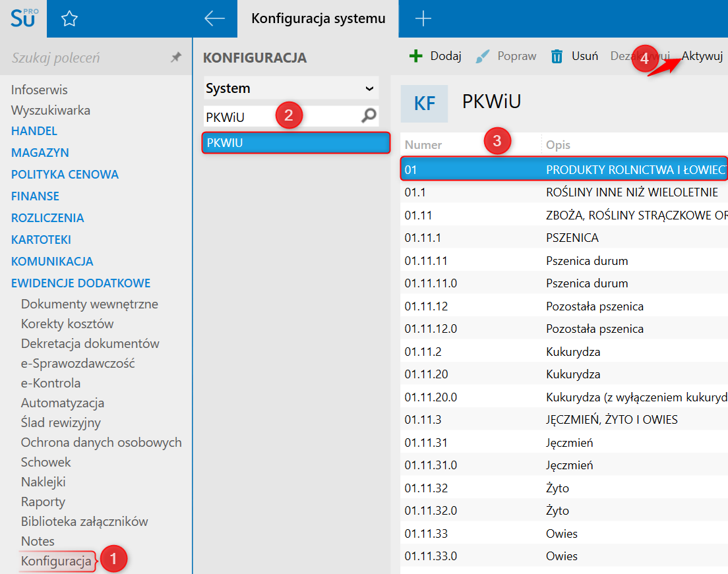Open a new tab with the plus icon
The width and height of the screenshot is (728, 574).
click(x=423, y=18)
